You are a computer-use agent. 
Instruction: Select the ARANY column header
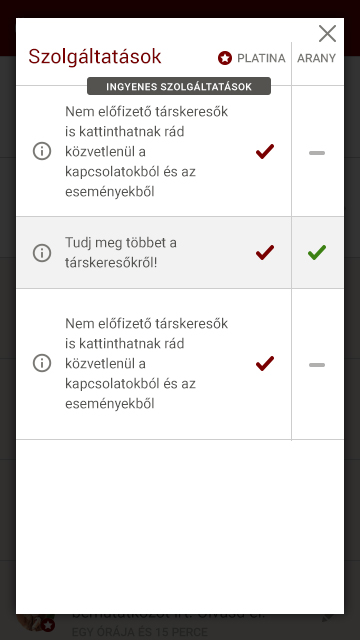pos(316,58)
